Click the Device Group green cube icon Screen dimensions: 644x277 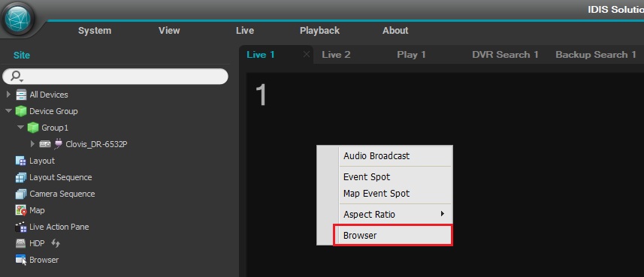pyautogui.click(x=21, y=111)
